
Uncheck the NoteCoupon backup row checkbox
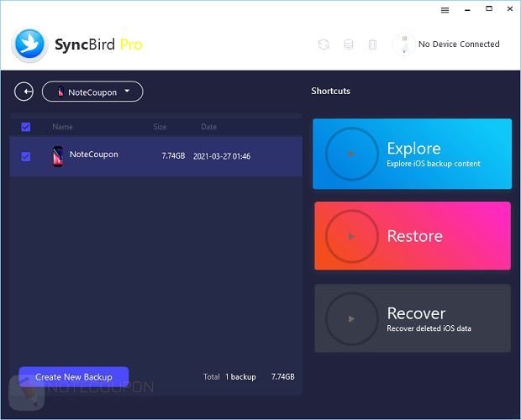[25, 156]
